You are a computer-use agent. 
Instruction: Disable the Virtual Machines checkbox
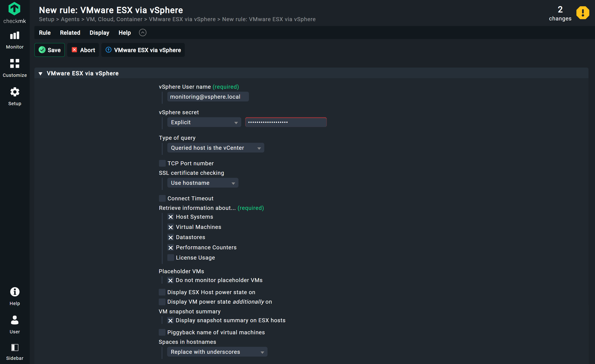click(171, 227)
